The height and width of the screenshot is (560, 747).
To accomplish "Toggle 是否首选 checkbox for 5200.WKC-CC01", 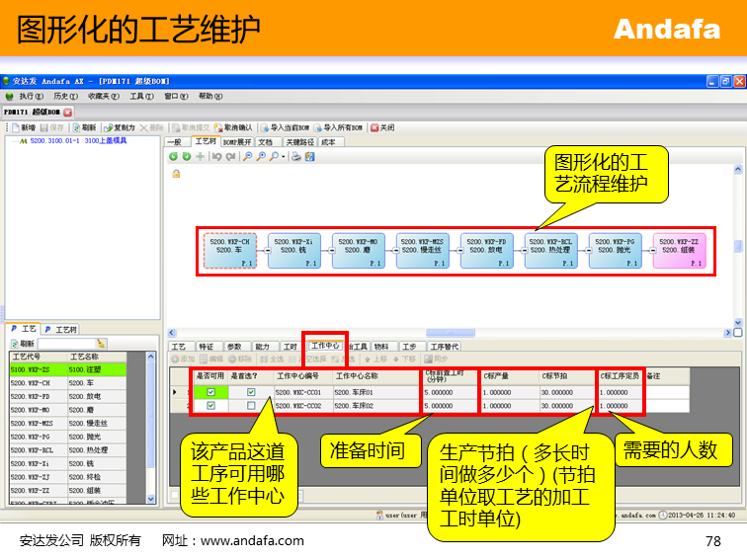I will 250,392.
